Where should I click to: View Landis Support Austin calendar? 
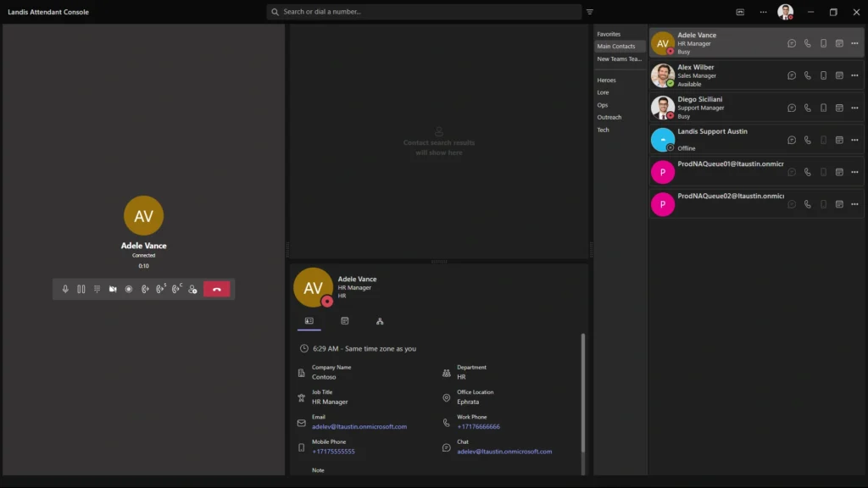coord(839,140)
